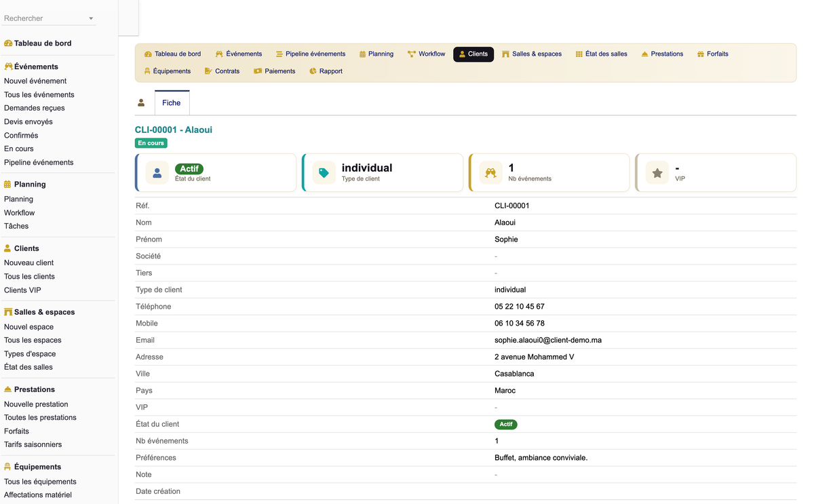
Task: Click the Paiements money icon in toolbar
Action: click(x=258, y=71)
